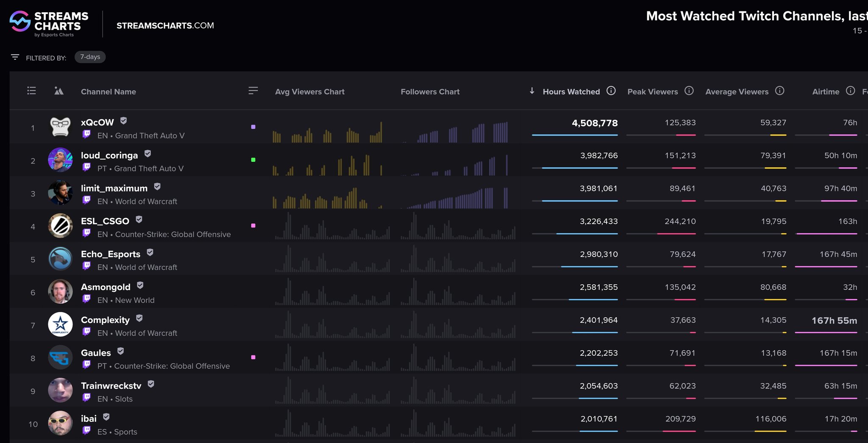Click the Twitch icon in ibai row
This screenshot has height=443, width=868.
tap(86, 431)
